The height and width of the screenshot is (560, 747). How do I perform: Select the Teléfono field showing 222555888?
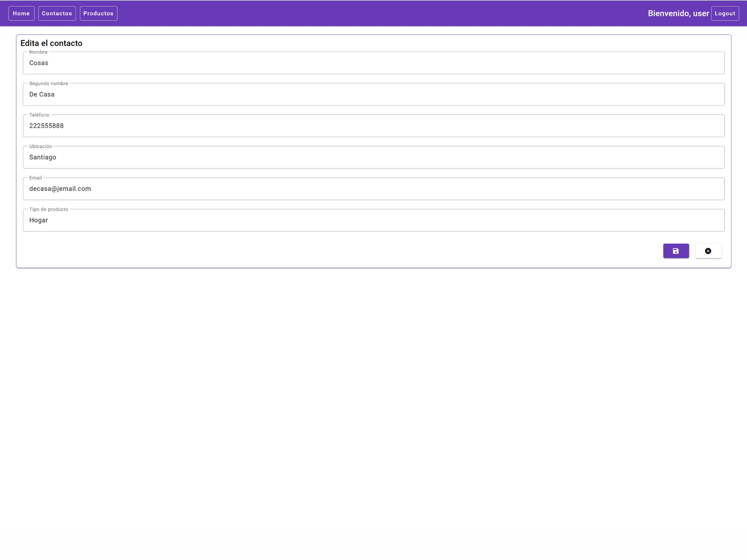coord(373,126)
